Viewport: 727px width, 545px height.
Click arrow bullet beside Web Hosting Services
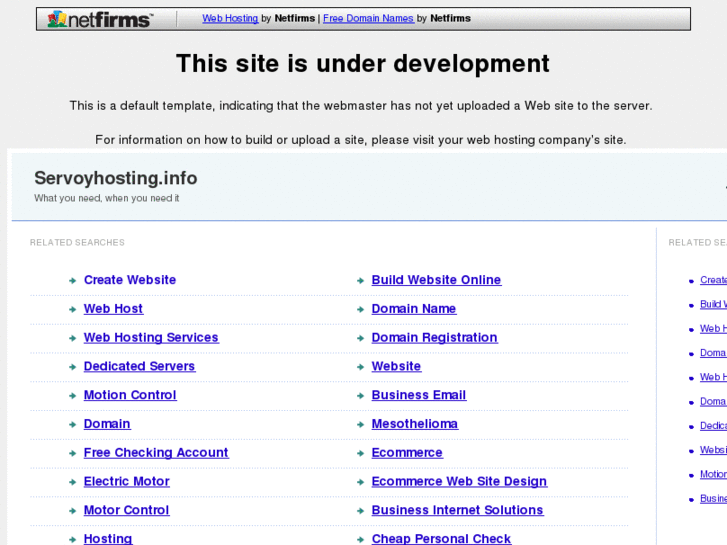[72, 338]
